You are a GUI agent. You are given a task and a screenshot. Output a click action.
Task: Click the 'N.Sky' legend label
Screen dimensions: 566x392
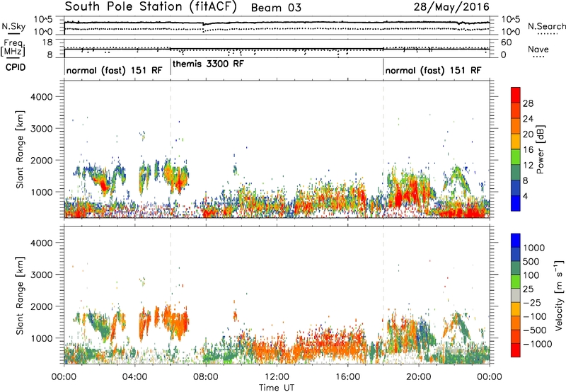click(13, 26)
